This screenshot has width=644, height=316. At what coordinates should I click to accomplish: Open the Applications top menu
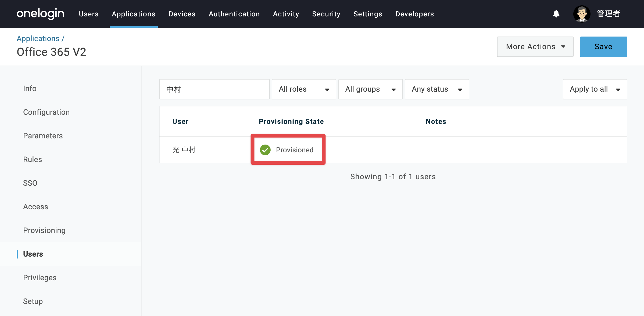[x=134, y=14]
